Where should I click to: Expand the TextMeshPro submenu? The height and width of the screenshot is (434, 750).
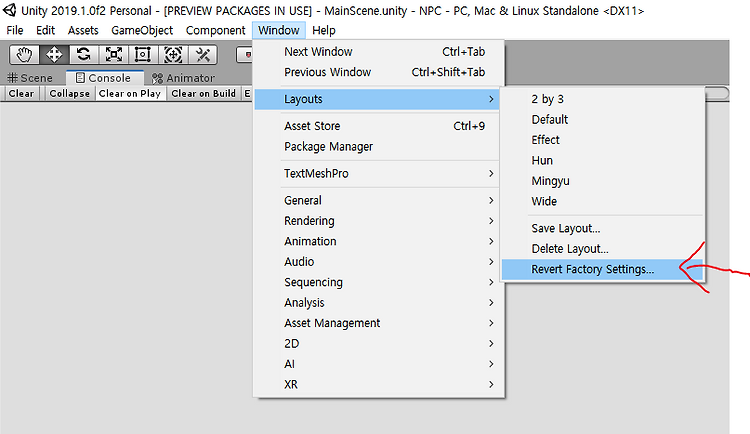[377, 173]
